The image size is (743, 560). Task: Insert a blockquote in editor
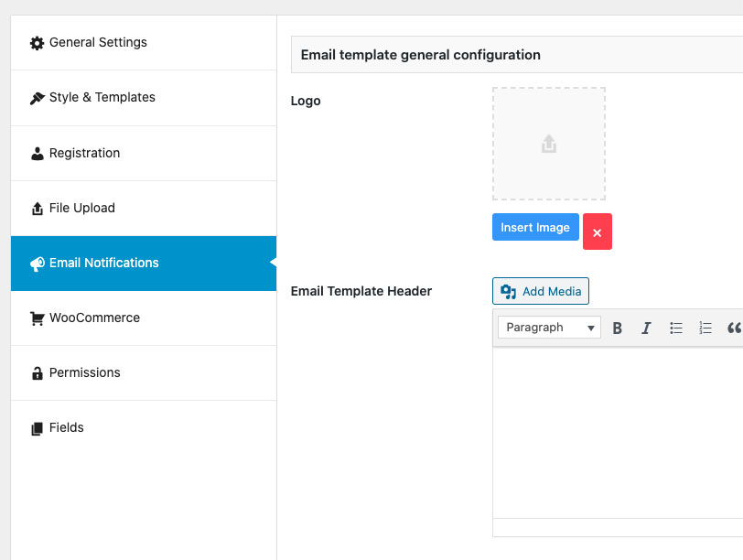coord(734,328)
